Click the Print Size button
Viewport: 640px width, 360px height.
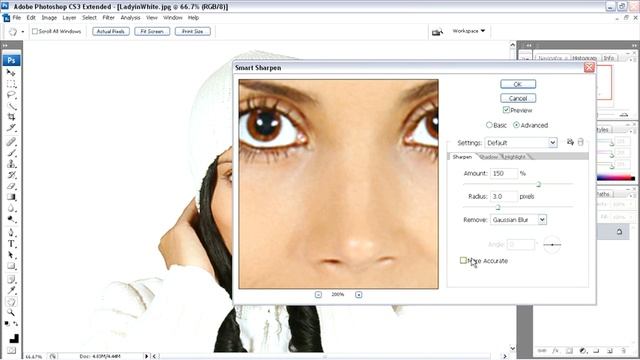(x=193, y=31)
